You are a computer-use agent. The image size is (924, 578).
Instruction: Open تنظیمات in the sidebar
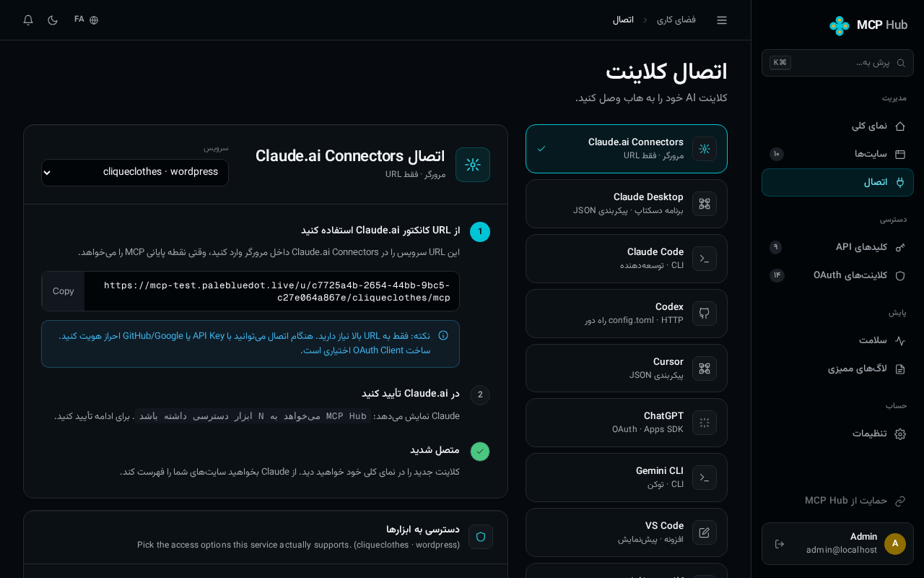tap(837, 433)
